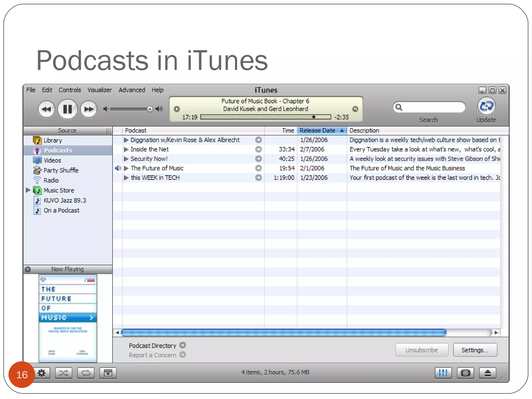
Task: Adjust the volume slider knob
Action: 150,109
